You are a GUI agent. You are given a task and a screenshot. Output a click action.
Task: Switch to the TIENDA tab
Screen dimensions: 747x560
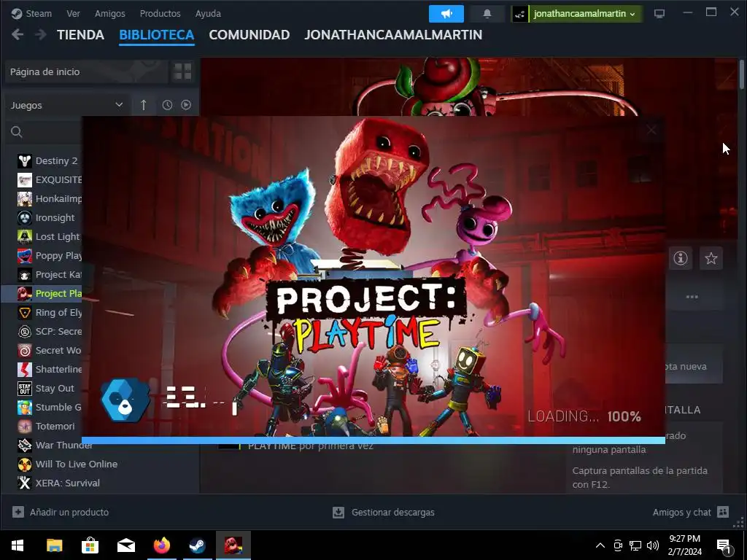coord(80,35)
